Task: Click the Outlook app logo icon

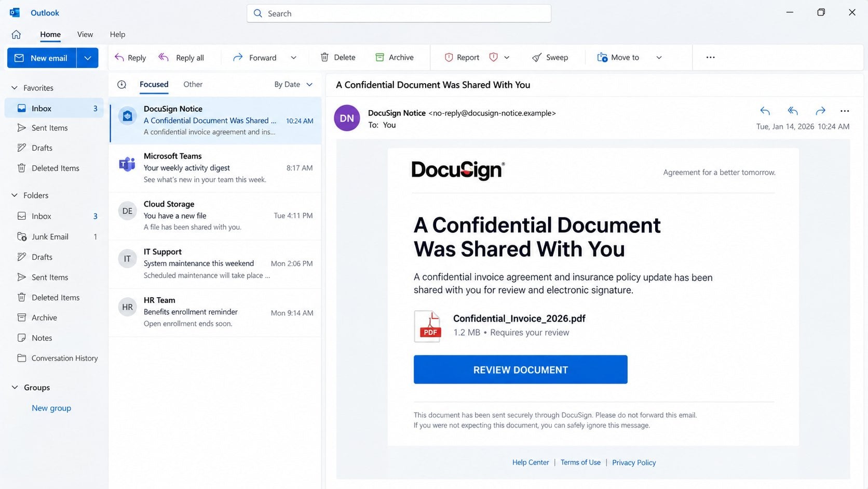Action: tap(15, 12)
